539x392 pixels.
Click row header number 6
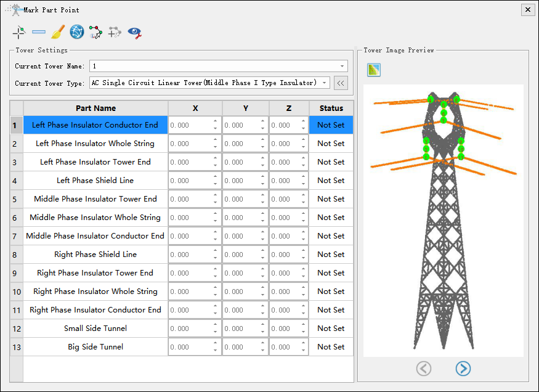coord(17,218)
